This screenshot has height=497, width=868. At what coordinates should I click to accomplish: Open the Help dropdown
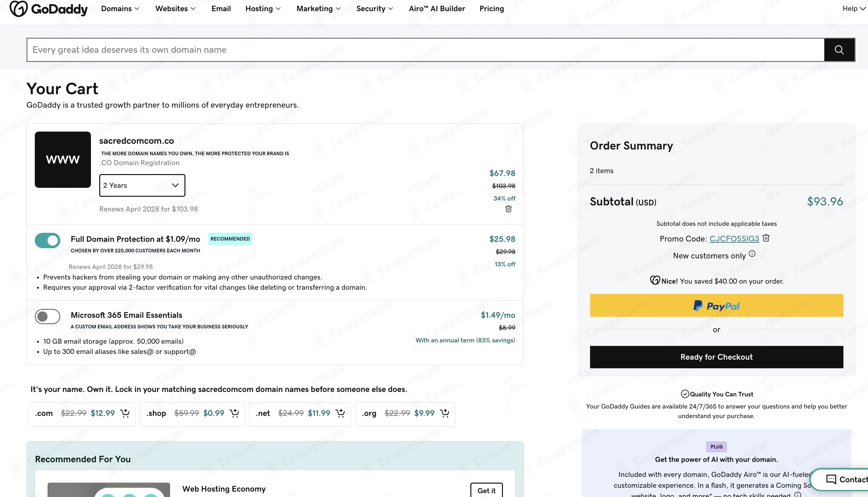tap(854, 9)
